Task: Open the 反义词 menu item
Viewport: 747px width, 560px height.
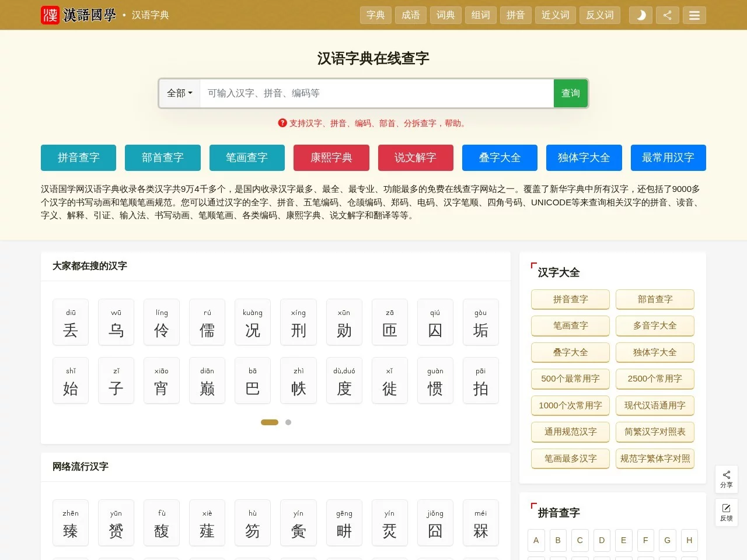Action: pyautogui.click(x=599, y=15)
